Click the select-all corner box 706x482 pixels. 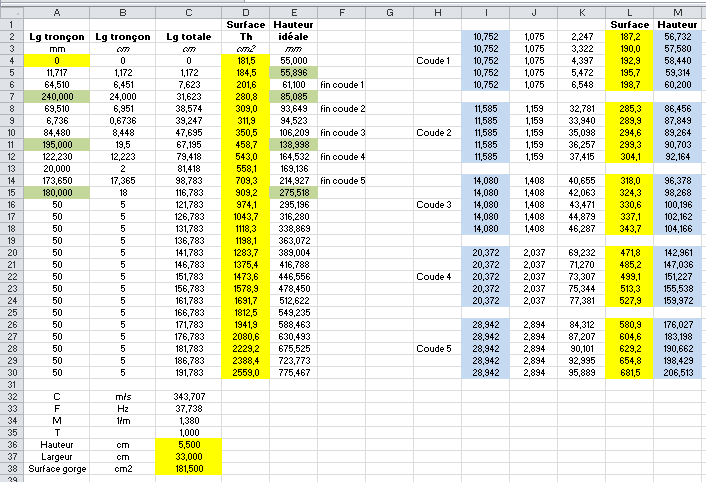coord(12,13)
